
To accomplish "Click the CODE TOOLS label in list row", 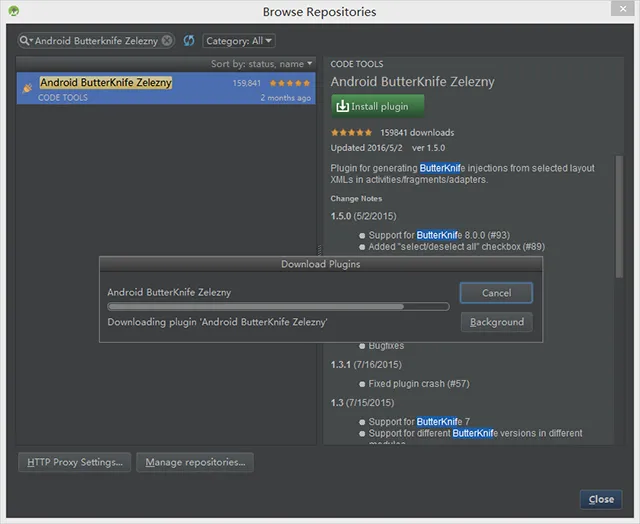I will [62, 98].
